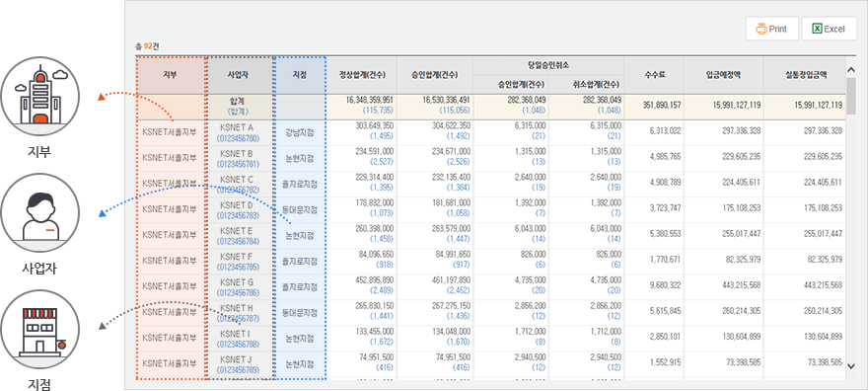Click 동대문지점 in the KSNET D row
Screen dimensions: 868x391
(x=300, y=210)
